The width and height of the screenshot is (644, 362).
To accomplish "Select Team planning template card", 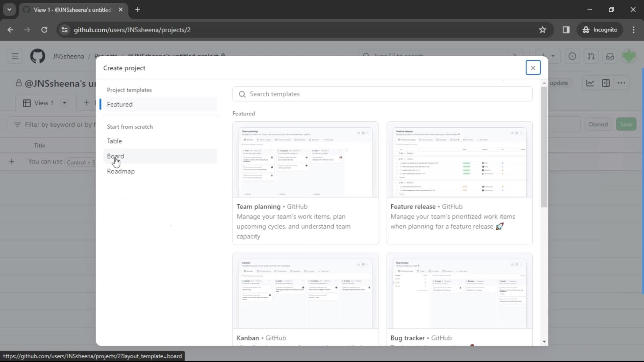I will pos(307,183).
